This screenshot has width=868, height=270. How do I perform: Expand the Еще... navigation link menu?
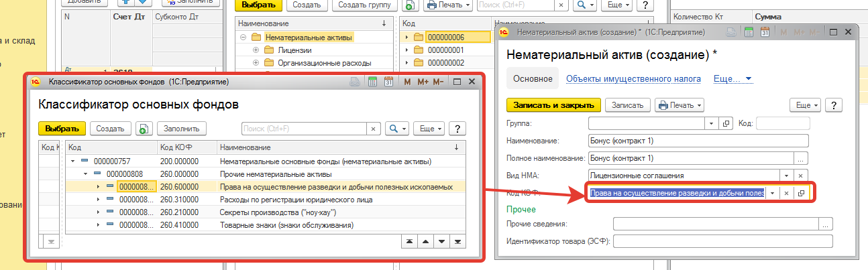733,78
